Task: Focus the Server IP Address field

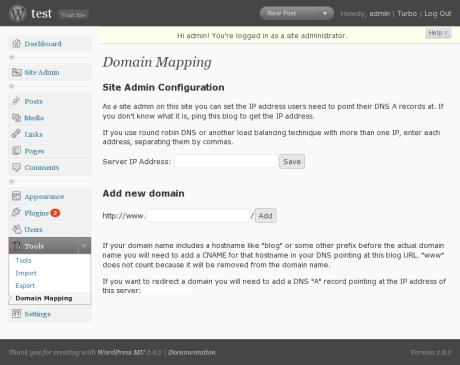Action: [x=226, y=161]
